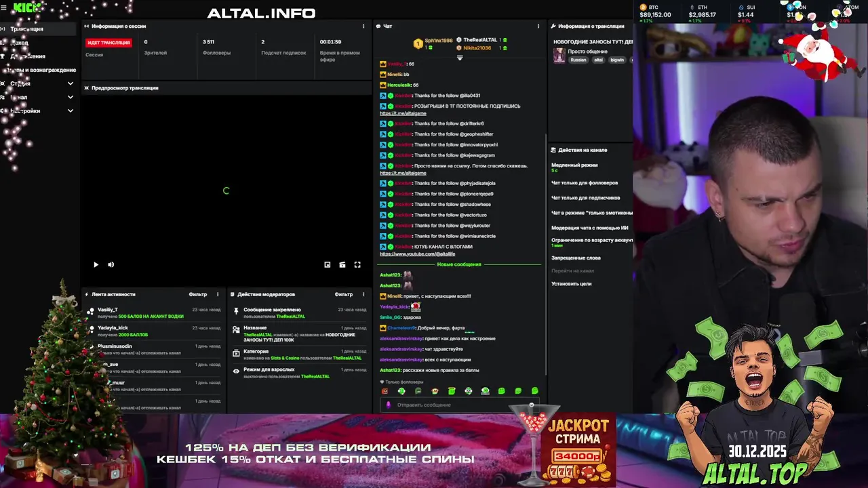
Task: Select username Ashat123 asking about баллы rules
Action: pyautogui.click(x=391, y=370)
